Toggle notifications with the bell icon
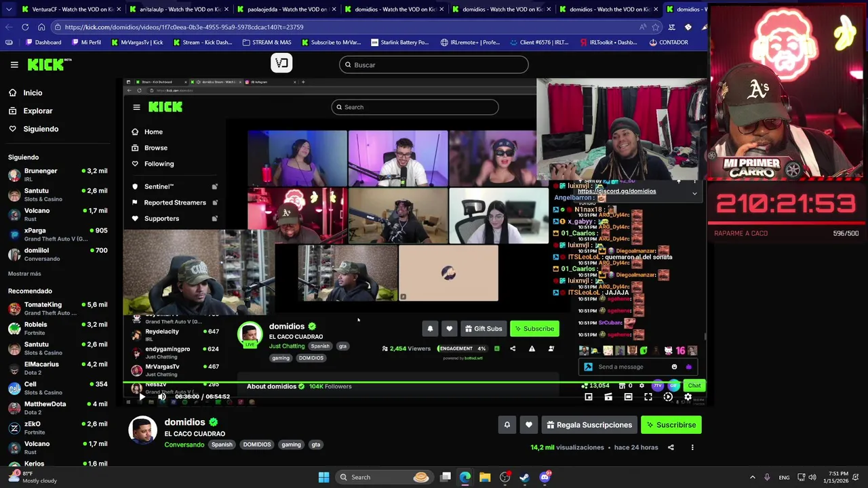Image resolution: width=868 pixels, height=488 pixels. tap(507, 425)
